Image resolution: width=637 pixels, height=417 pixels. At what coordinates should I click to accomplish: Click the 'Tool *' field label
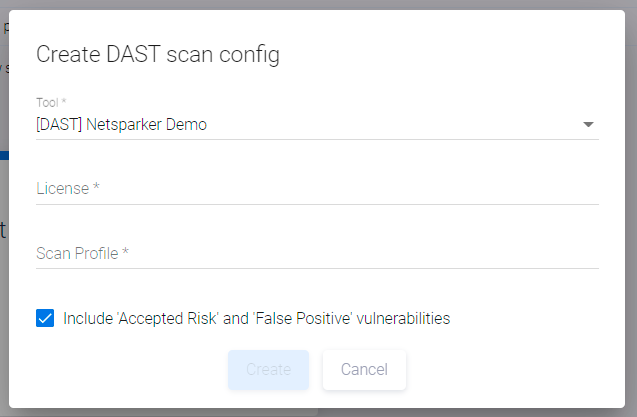(51, 102)
